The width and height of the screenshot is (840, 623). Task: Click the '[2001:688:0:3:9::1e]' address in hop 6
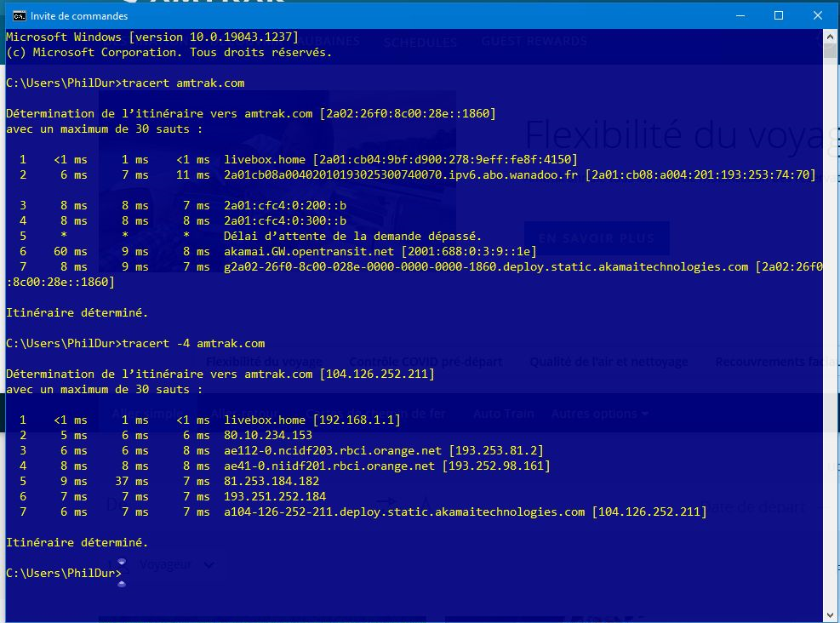(469, 251)
